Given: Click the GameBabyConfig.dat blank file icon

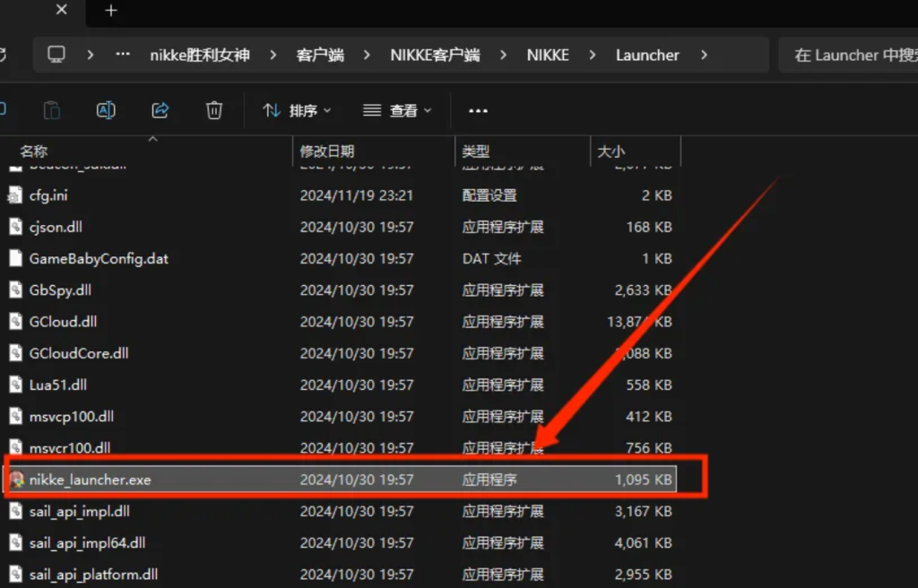Looking at the screenshot, I should click(15, 259).
